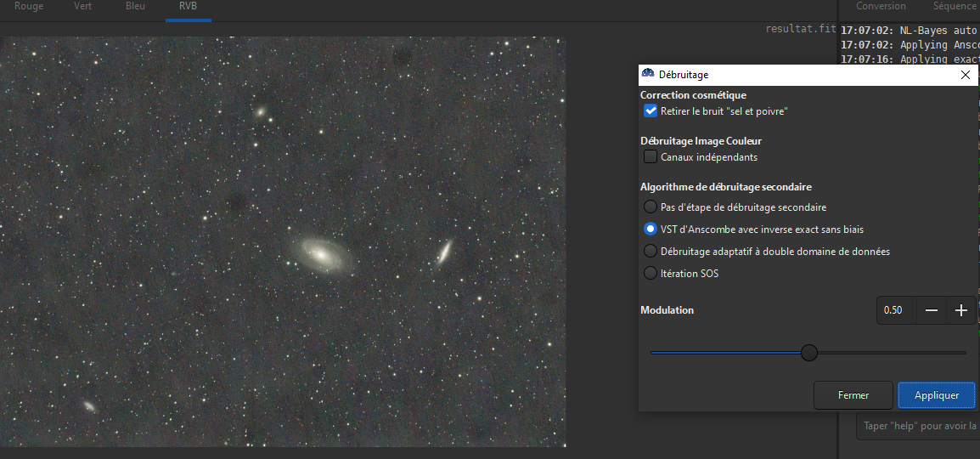Image resolution: width=980 pixels, height=459 pixels.
Task: Choose Débruitage adaptatif à double domaine
Action: pos(651,252)
